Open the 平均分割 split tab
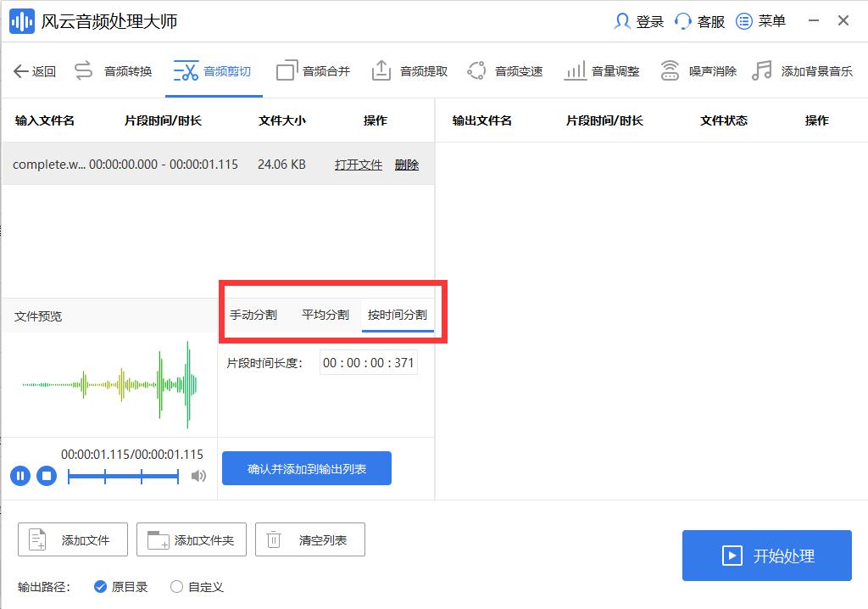Image resolution: width=868 pixels, height=609 pixels. [x=325, y=313]
